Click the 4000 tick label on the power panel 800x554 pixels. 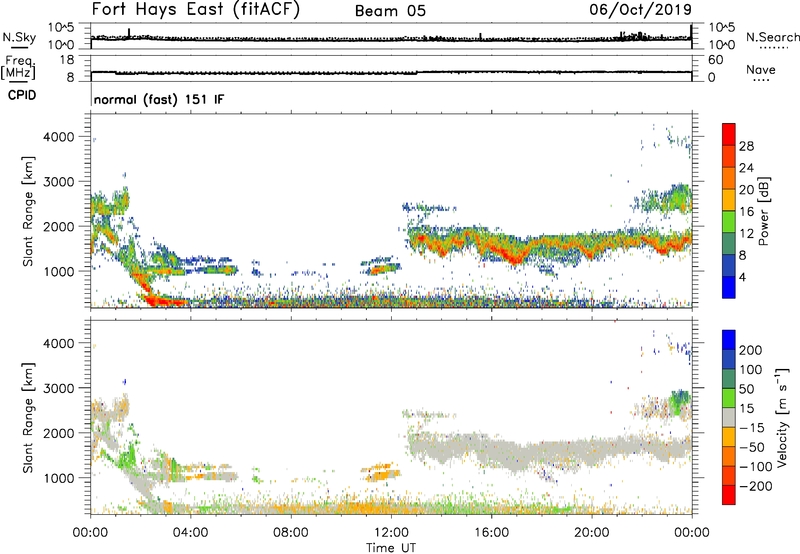[58, 137]
